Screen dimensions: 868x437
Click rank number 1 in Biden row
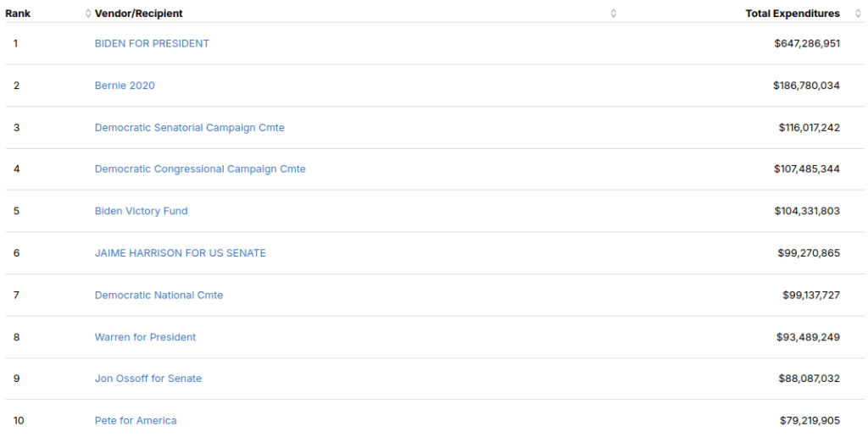click(15, 43)
